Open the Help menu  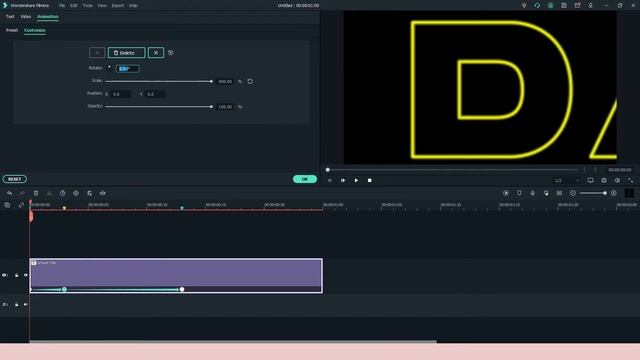(133, 6)
